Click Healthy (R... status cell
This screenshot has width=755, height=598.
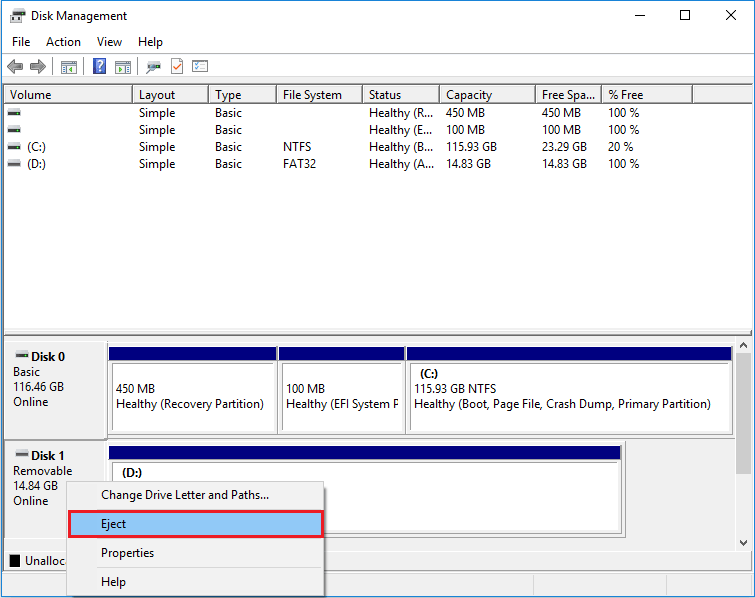coord(401,113)
